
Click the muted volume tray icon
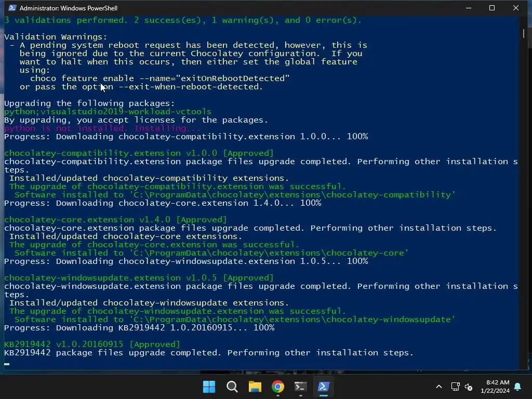click(x=469, y=387)
